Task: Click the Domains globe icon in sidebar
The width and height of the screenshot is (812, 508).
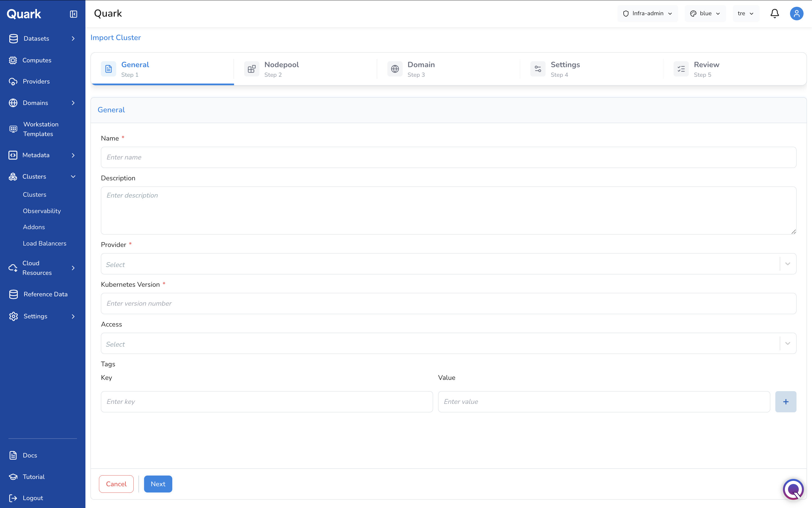Action: click(13, 103)
